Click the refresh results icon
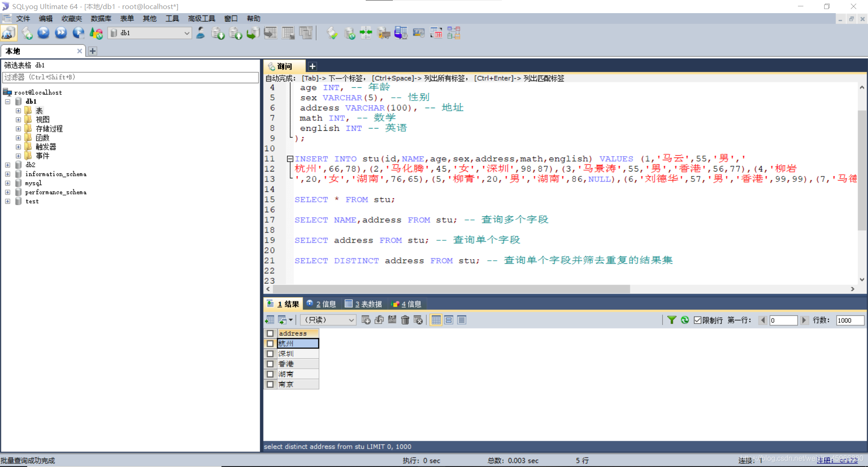The image size is (868, 467). tap(685, 320)
